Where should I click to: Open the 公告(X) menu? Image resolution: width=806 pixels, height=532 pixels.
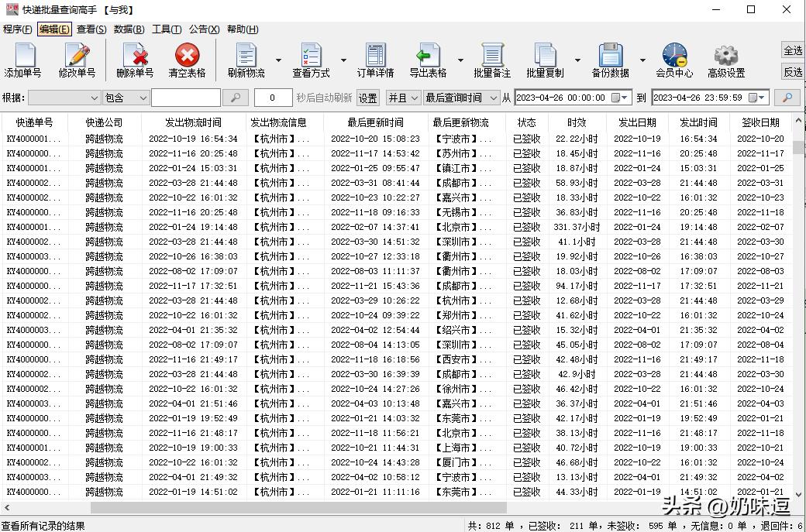tap(204, 29)
